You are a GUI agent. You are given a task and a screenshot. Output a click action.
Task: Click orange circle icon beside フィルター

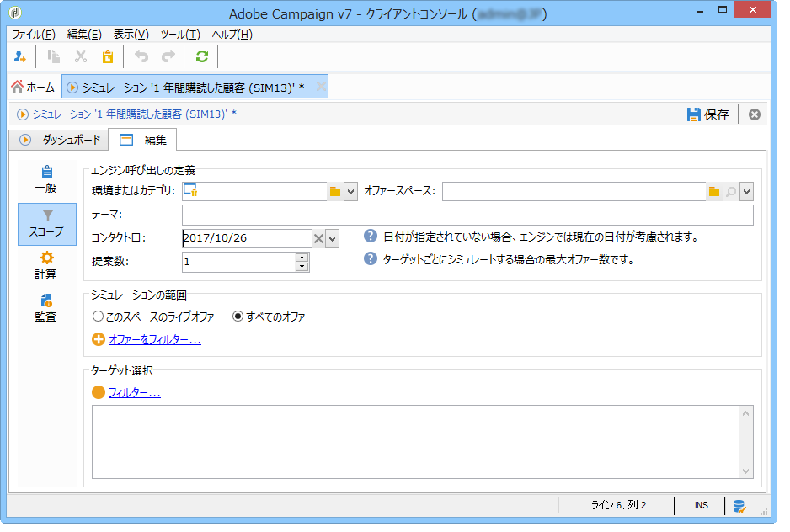[x=99, y=392]
